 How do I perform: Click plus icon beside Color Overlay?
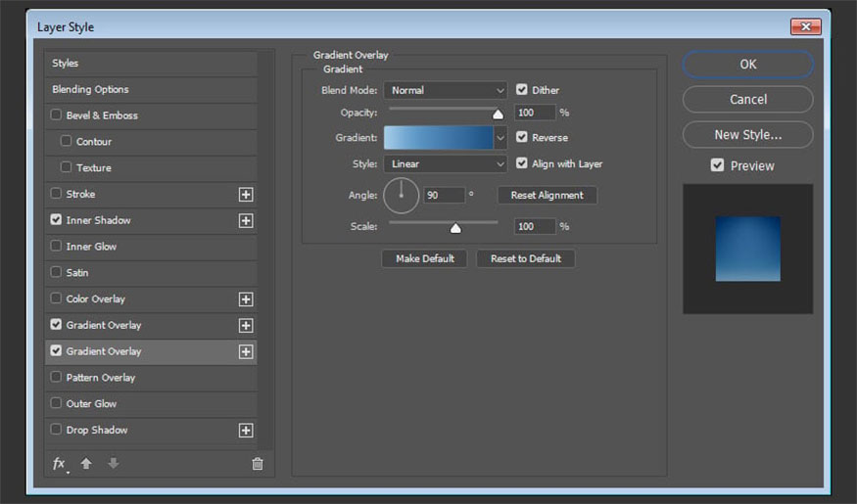click(246, 299)
